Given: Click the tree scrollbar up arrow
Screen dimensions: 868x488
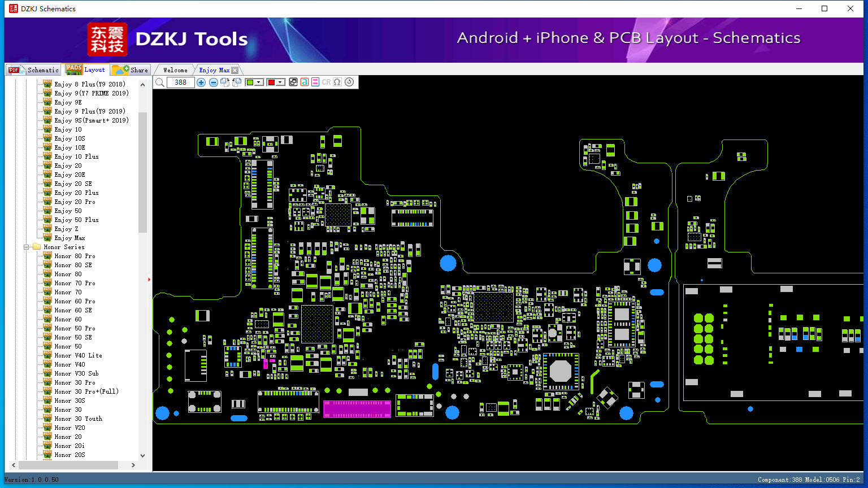Looking at the screenshot, I should click(142, 85).
